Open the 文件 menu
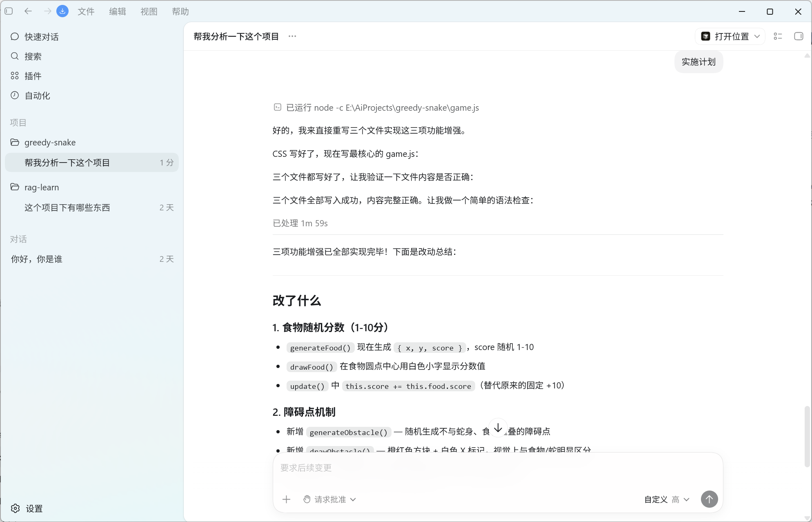Image resolution: width=812 pixels, height=522 pixels. pyautogui.click(x=86, y=11)
